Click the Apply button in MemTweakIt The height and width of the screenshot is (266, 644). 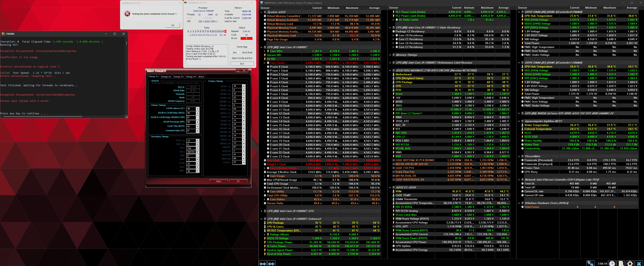coord(218,181)
